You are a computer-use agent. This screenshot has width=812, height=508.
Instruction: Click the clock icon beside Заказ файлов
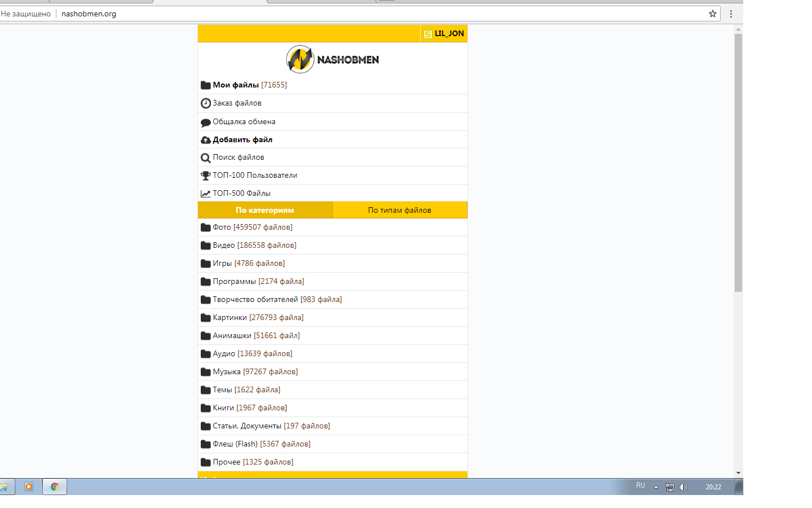[x=206, y=103]
